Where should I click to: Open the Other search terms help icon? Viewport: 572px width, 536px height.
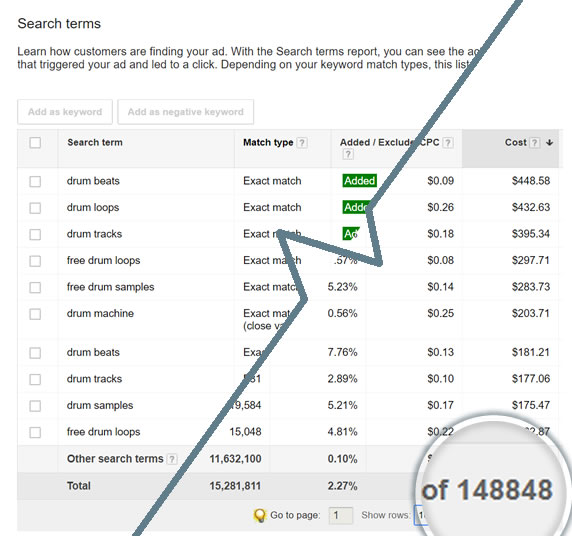pos(172,459)
